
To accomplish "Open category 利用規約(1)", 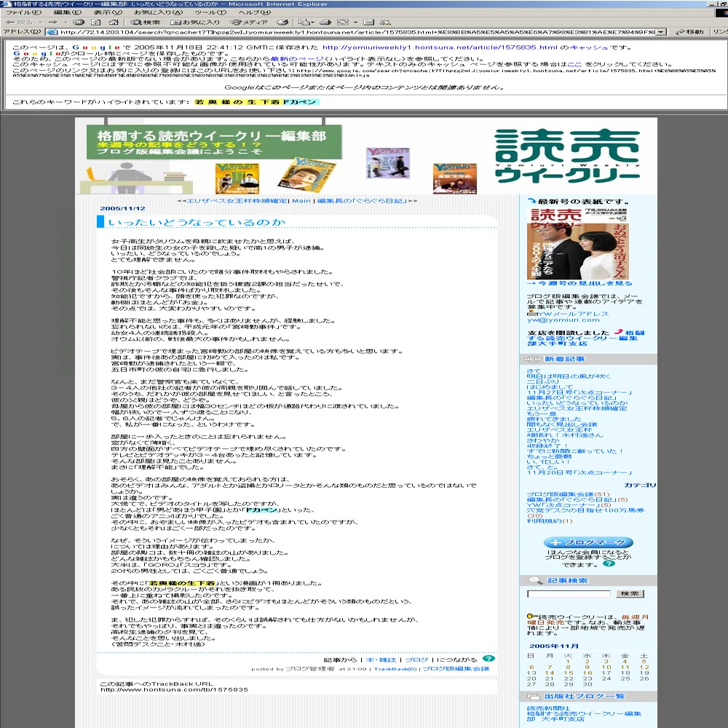I will pos(549,521).
